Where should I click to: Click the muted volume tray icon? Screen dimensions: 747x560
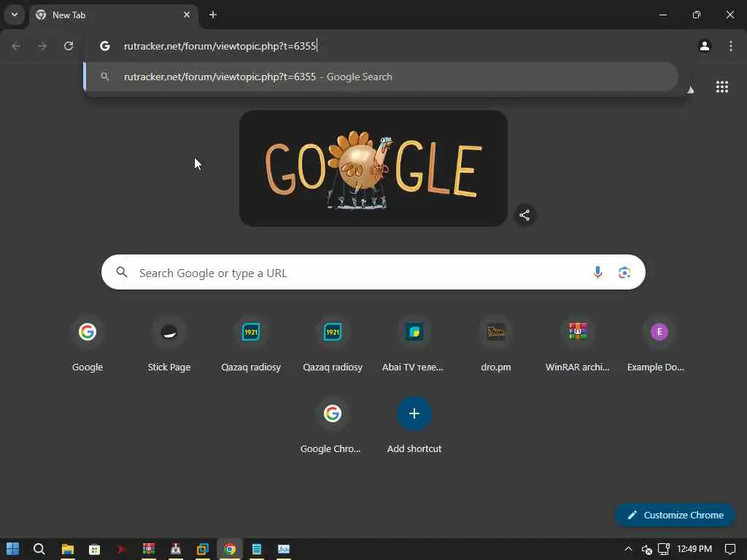[x=646, y=549]
